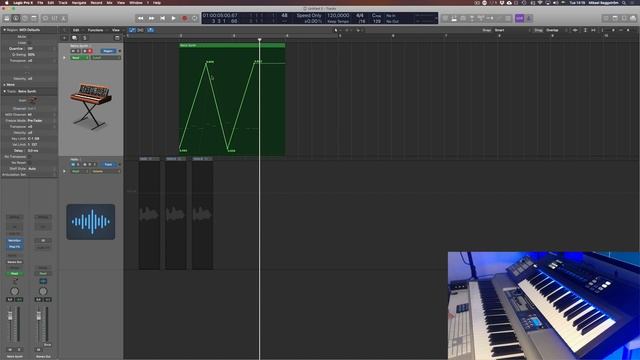The width and height of the screenshot is (640, 360).
Task: Click the duplicate track button
Action: point(74,38)
